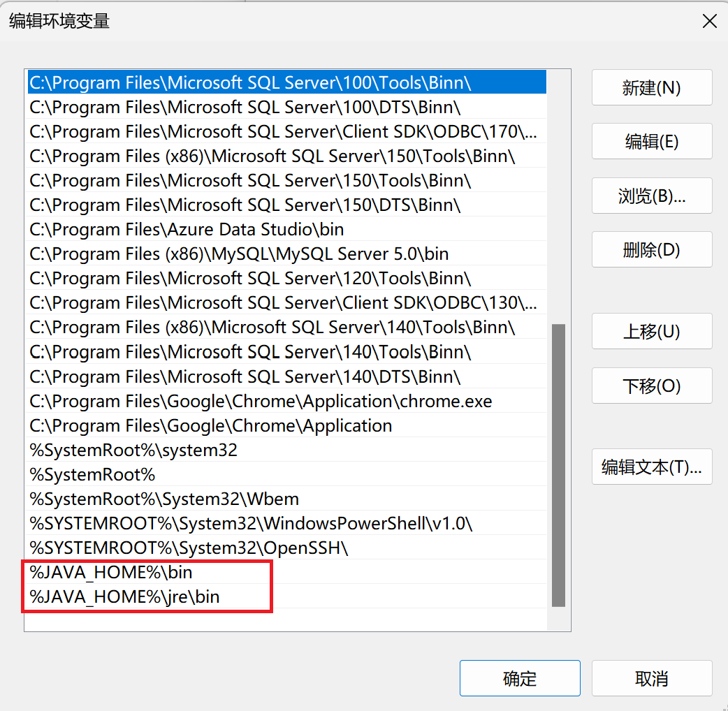Cancel dialog with 取消 button
Screen dimensions: 728x711
(x=652, y=678)
